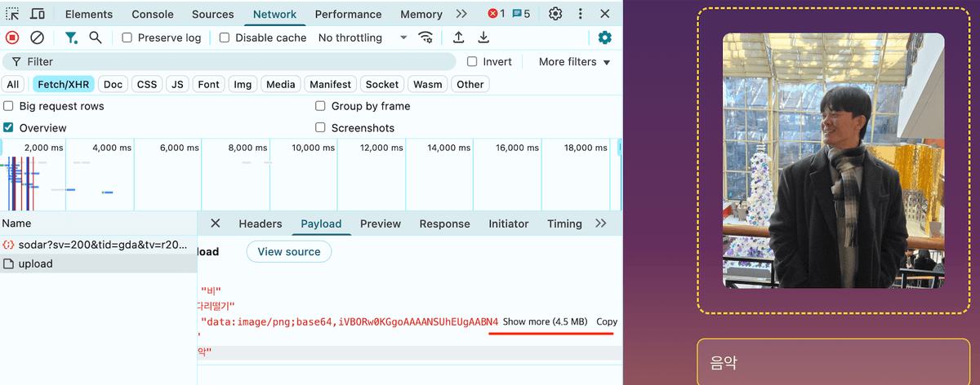Screen dimensions: 980x385
Task: Select the upload request in list
Action: [x=35, y=263]
